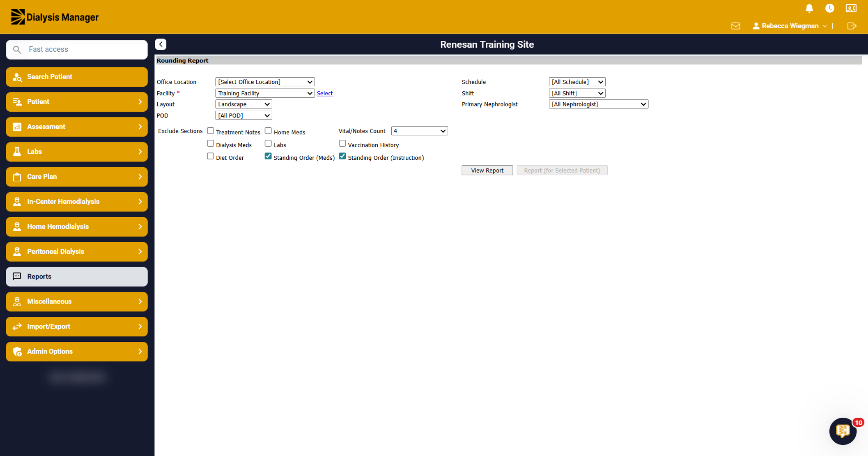Viewport: 868px width, 456px height.
Task: Open the Vital/Notes Count dropdown
Action: (x=420, y=131)
